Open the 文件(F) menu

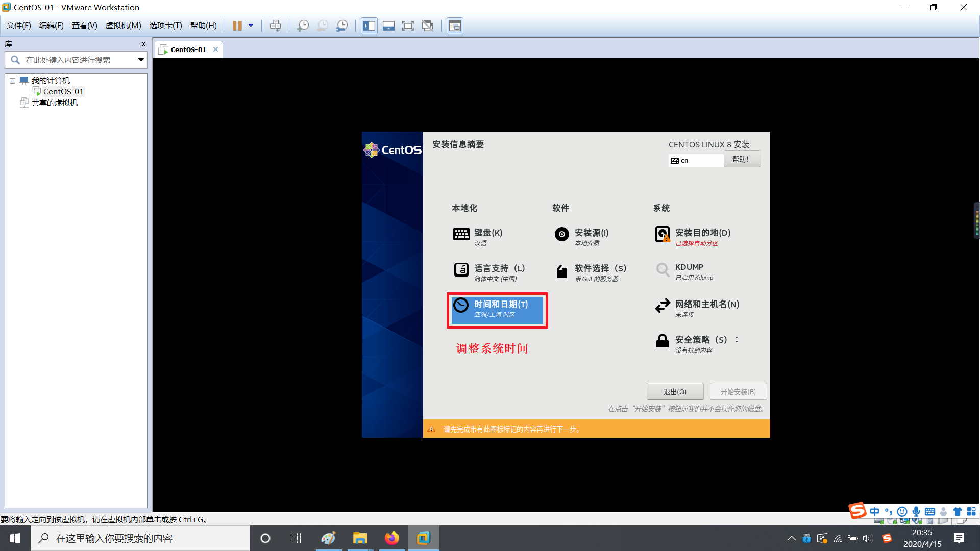tap(18, 26)
